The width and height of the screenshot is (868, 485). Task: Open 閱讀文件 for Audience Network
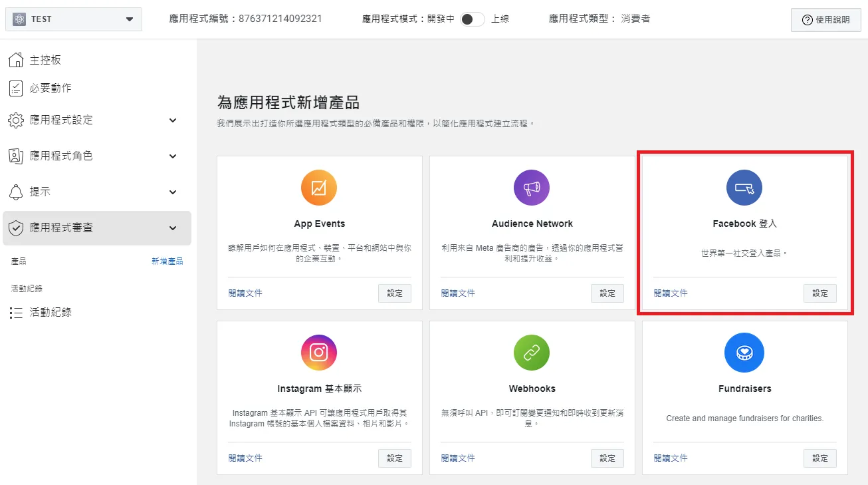pyautogui.click(x=458, y=293)
